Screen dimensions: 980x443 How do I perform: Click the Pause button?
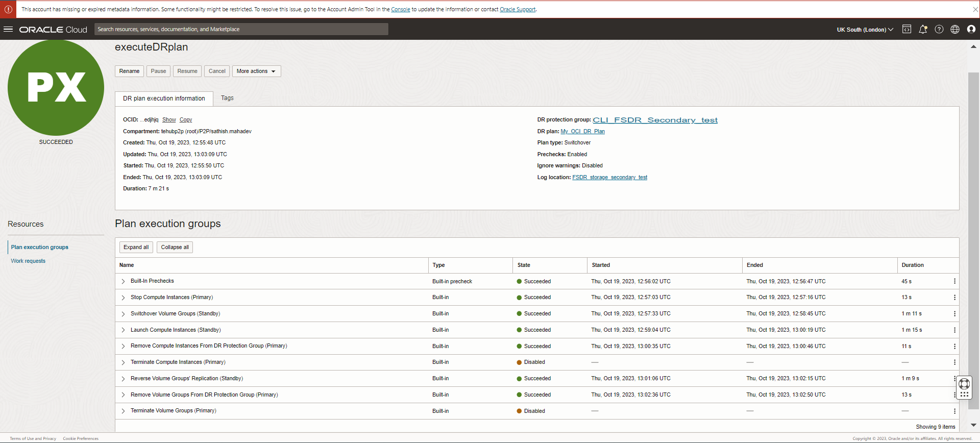coord(158,71)
